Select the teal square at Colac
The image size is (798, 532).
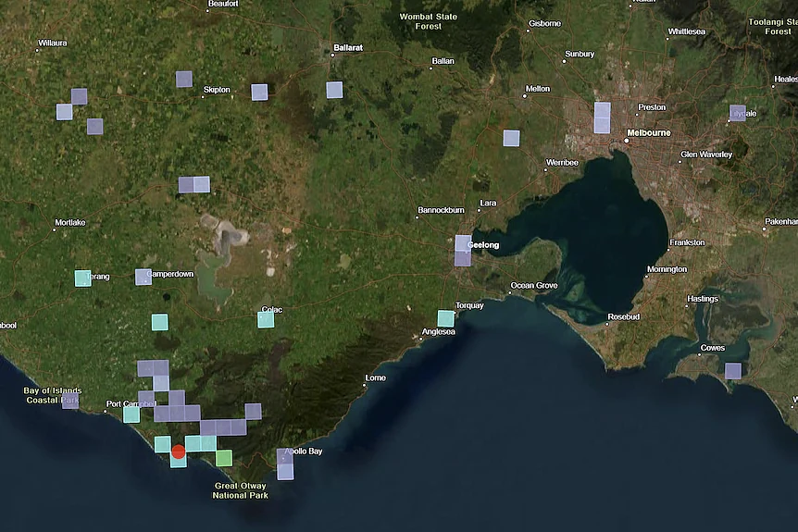pyautogui.click(x=266, y=319)
